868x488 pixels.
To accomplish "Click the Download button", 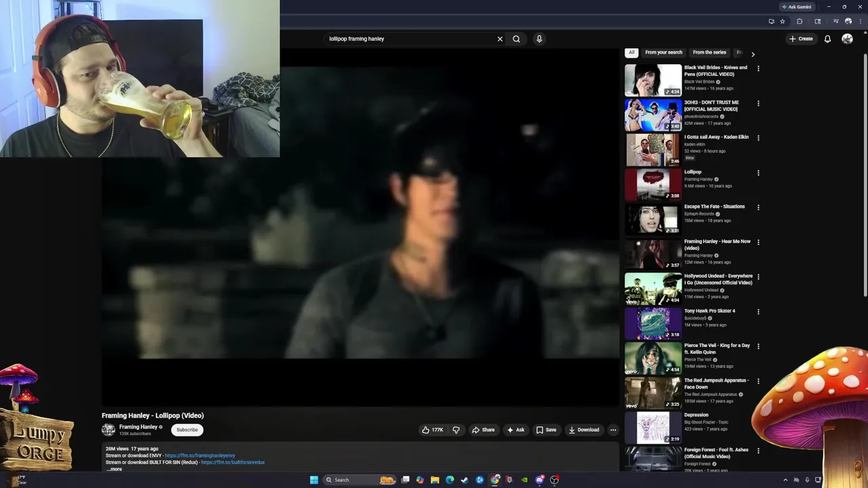I will (584, 430).
